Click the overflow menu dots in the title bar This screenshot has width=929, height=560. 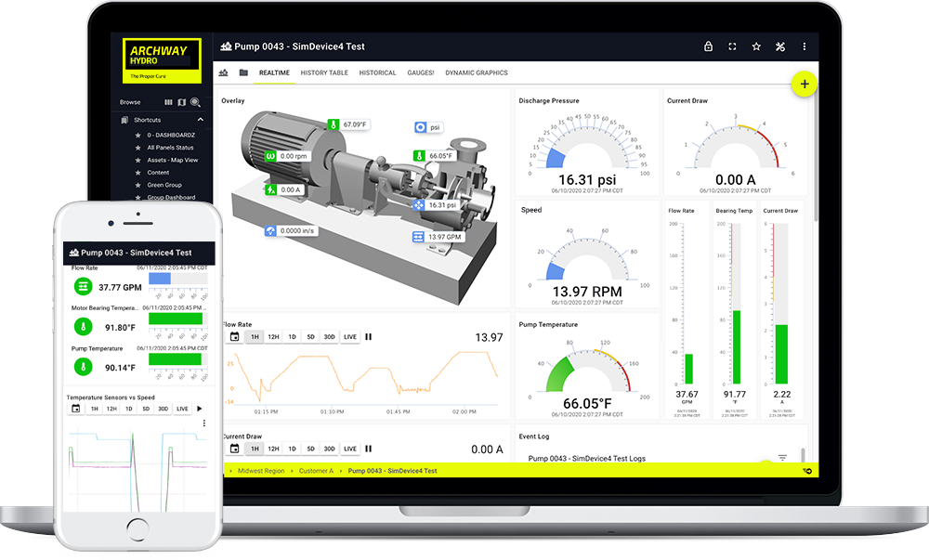[804, 46]
